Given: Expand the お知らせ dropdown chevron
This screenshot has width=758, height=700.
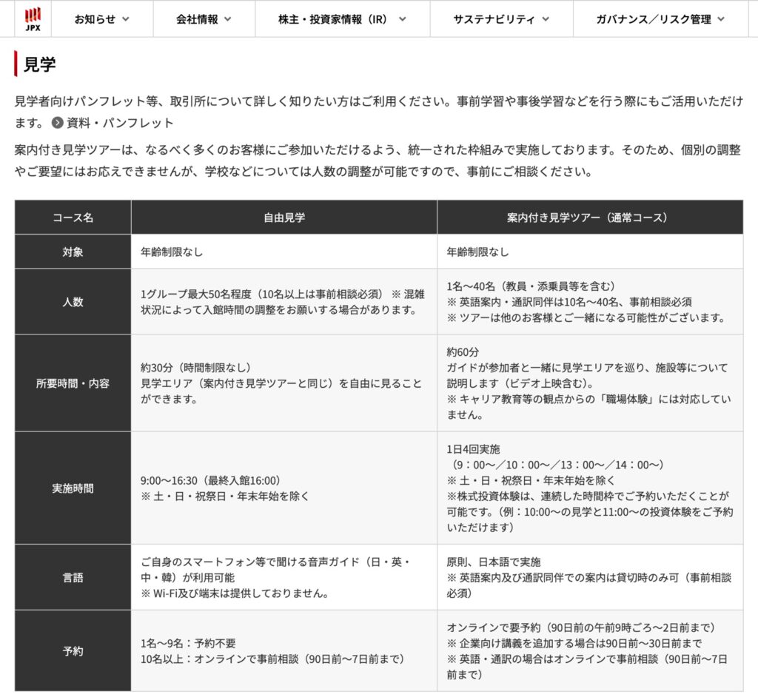Looking at the screenshot, I should click(125, 20).
